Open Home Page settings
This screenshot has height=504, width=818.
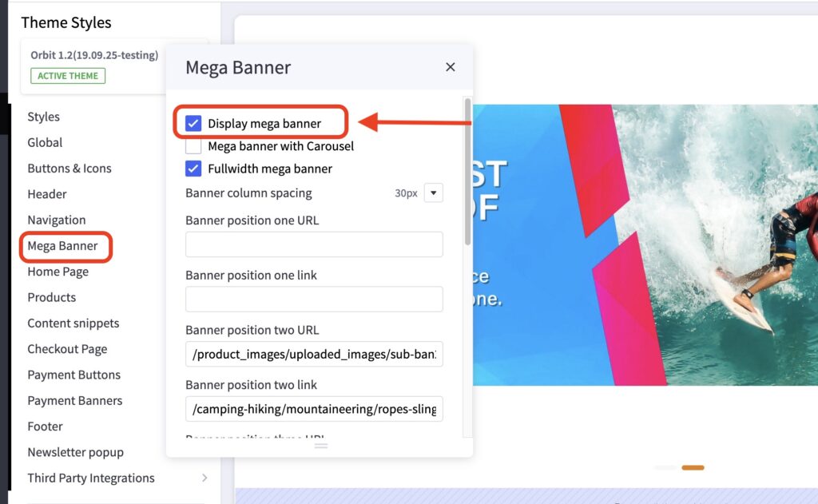click(58, 272)
